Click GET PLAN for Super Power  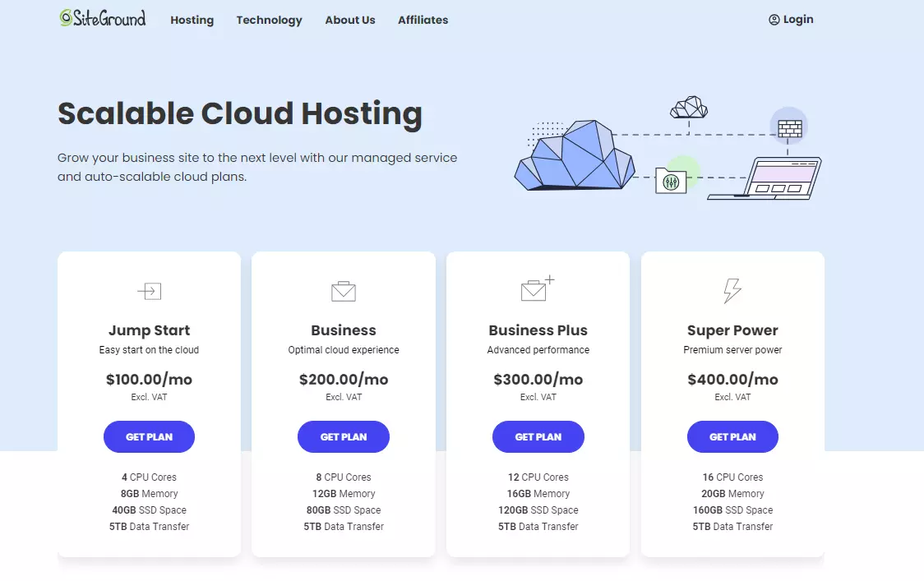pos(732,436)
